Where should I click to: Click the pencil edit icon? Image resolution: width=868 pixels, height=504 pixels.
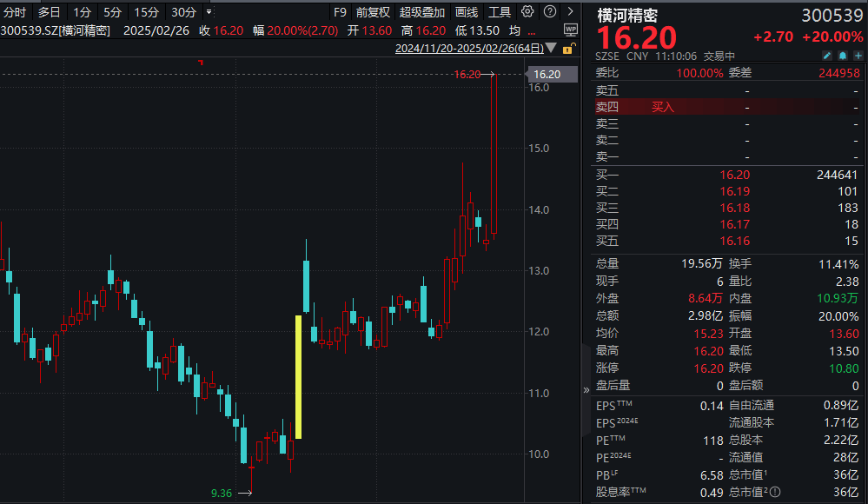pos(827,56)
